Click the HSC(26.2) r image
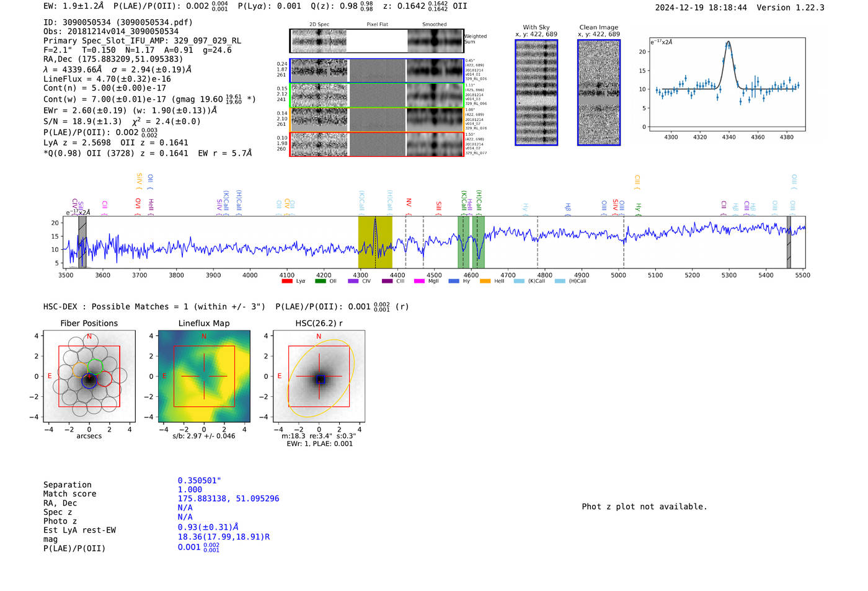 [319, 376]
